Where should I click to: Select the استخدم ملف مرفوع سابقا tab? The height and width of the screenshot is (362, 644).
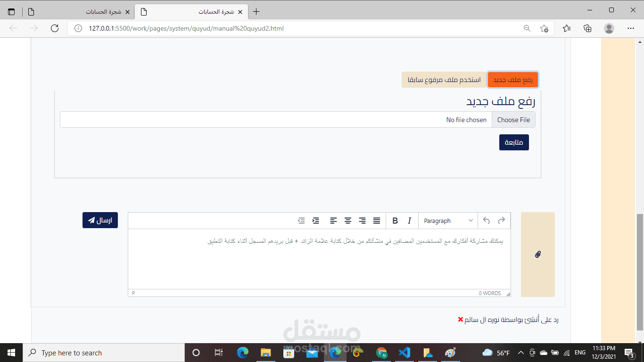tap(444, 80)
